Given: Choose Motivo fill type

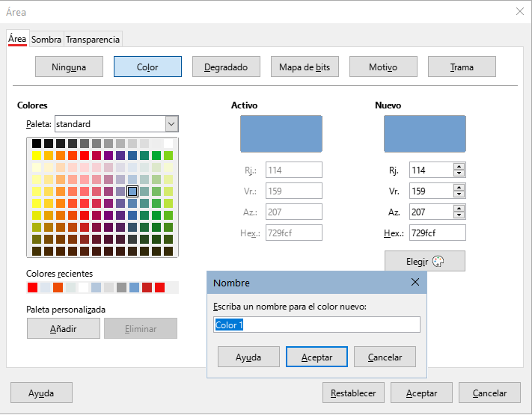Looking at the screenshot, I should (x=383, y=67).
